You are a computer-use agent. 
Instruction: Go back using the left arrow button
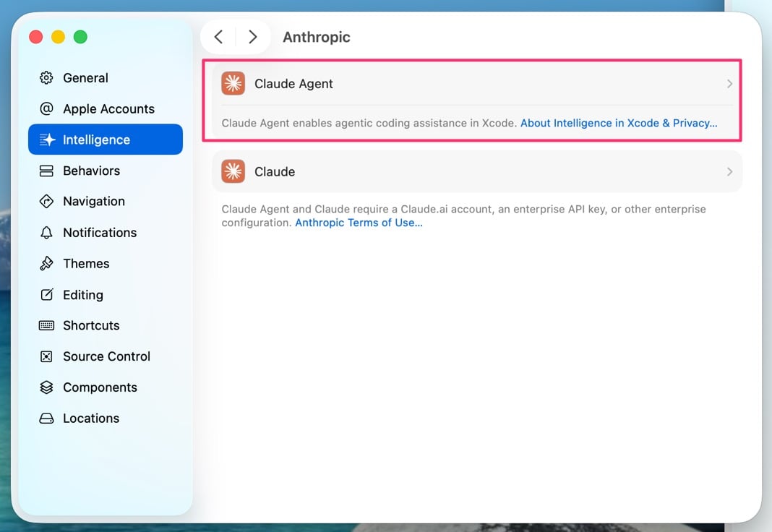(x=219, y=37)
